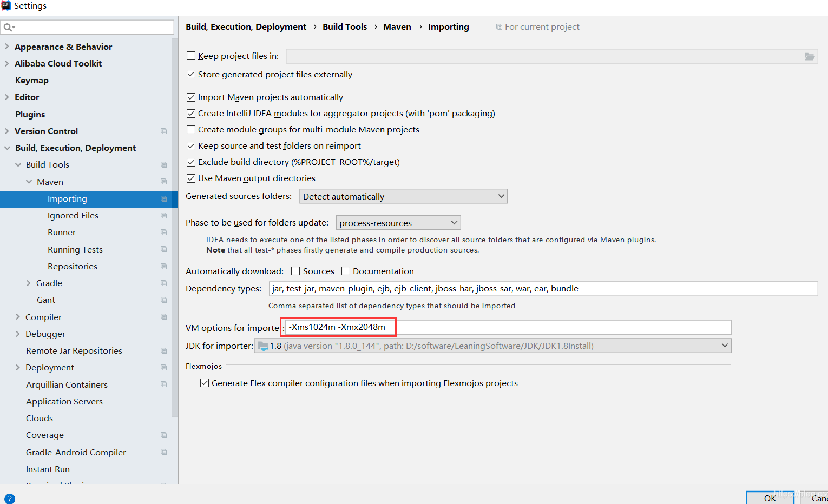The width and height of the screenshot is (828, 504).
Task: Click Build Tools breadcrumb link
Action: point(345,26)
